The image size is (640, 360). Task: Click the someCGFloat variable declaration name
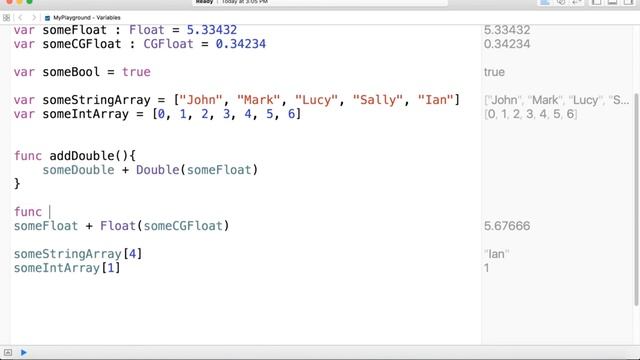(x=82, y=44)
